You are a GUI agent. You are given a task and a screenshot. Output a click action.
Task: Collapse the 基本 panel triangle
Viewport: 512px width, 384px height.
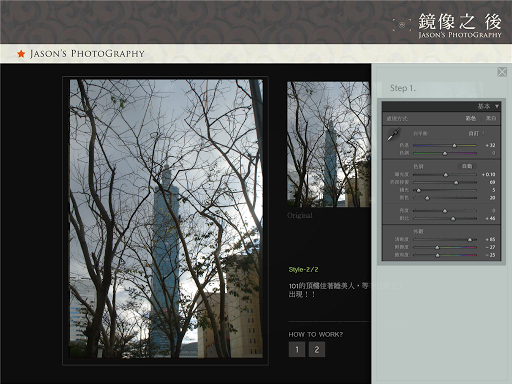(497, 106)
